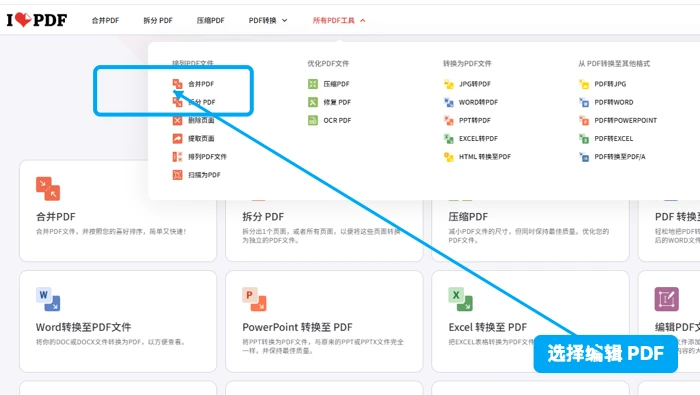700x395 pixels.
Task: Select the Word转换至PDF文件 card icon
Action: pyautogui.click(x=48, y=299)
